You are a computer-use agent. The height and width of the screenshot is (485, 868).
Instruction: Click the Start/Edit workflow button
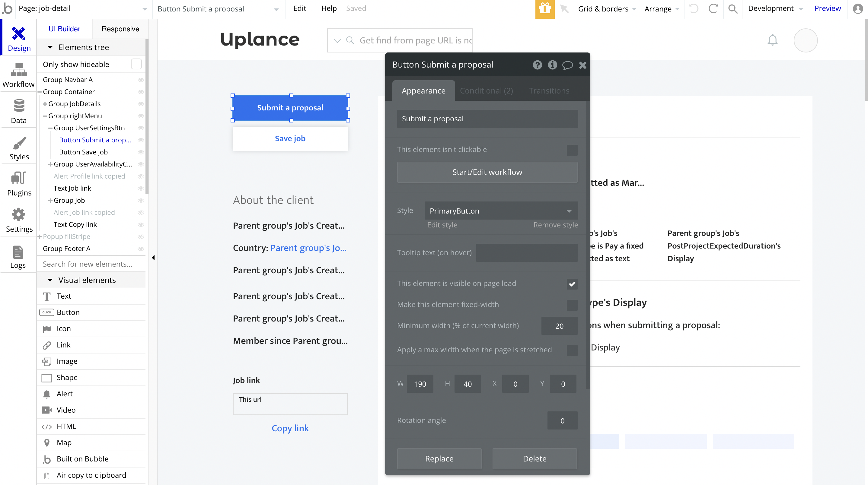(x=487, y=172)
